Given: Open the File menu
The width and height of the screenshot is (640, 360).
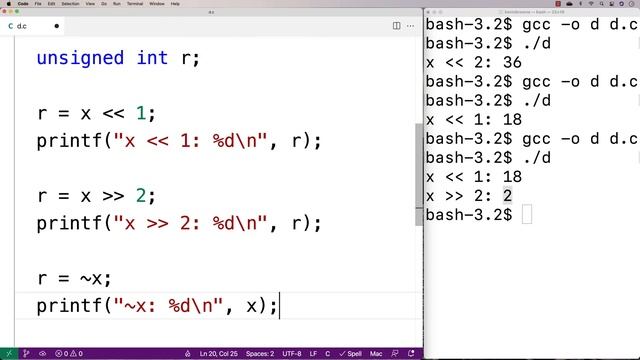Looking at the screenshot, I should pos(38,4).
